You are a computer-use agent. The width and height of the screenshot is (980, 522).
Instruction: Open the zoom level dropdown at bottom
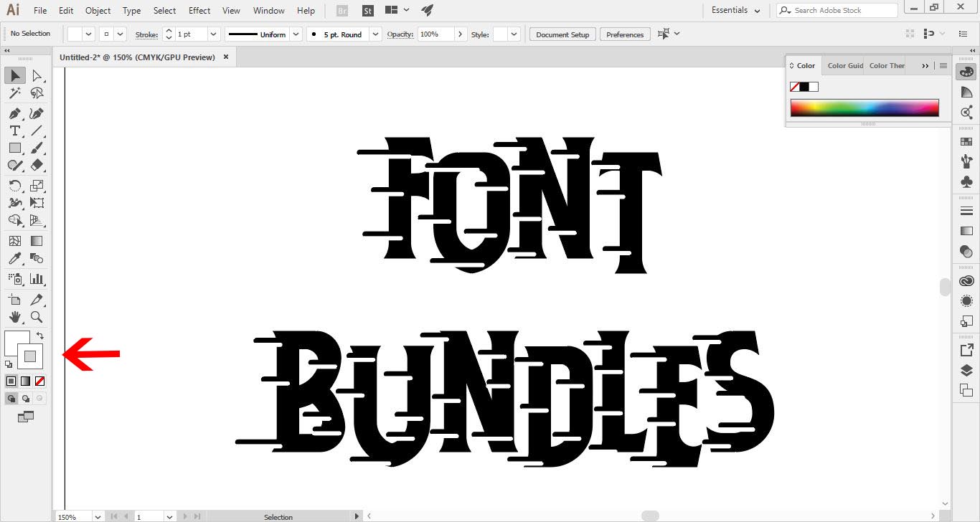97,516
